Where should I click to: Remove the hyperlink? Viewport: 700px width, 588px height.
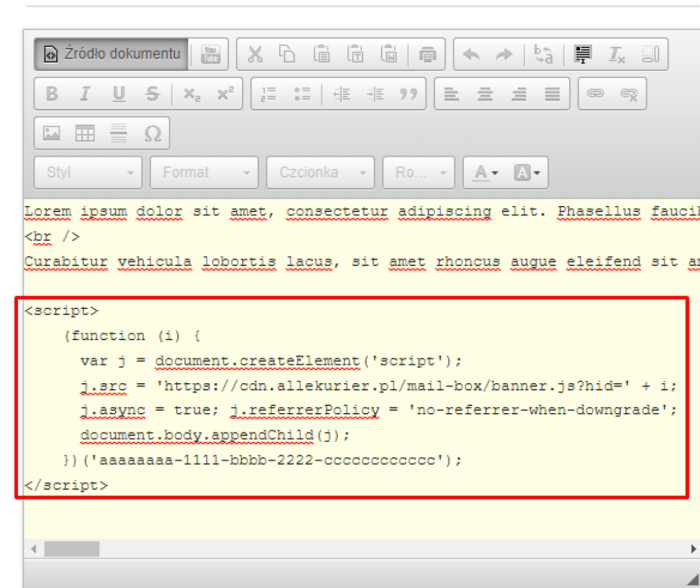click(629, 93)
